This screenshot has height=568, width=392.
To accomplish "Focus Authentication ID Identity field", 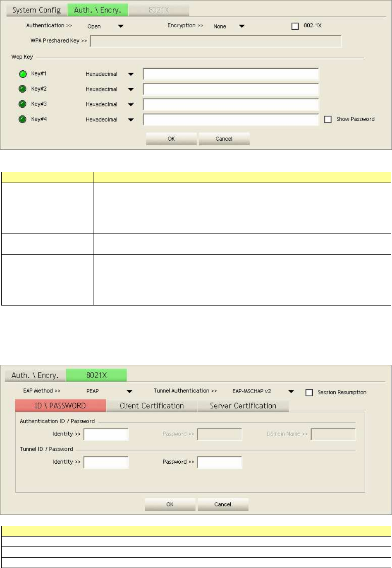I will click(106, 434).
